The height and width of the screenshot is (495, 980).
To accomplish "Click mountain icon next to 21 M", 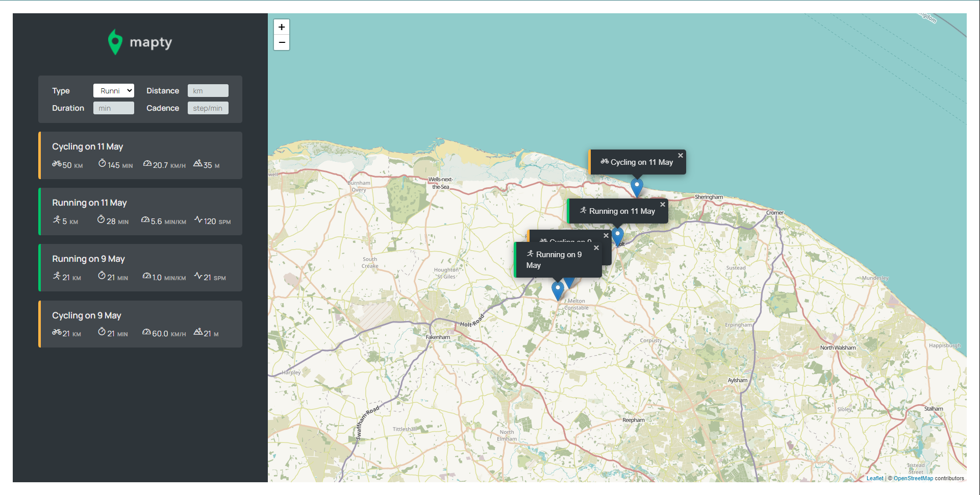I will (x=198, y=332).
